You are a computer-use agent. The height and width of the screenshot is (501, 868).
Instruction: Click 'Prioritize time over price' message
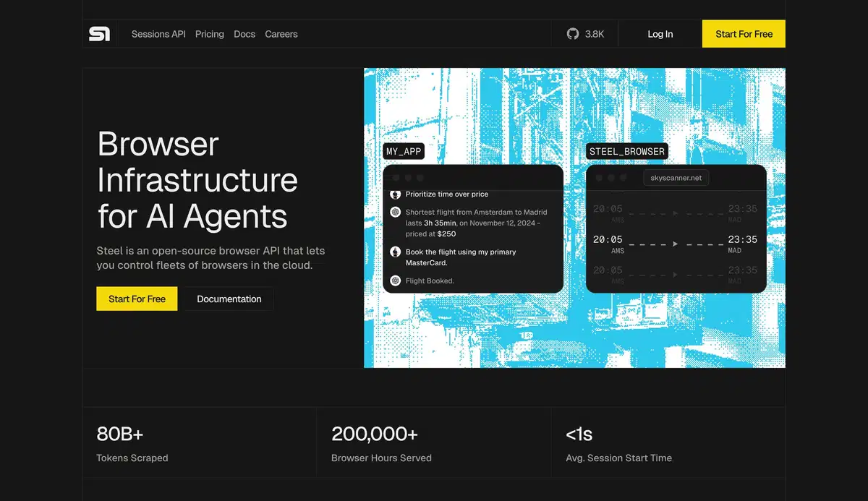tap(447, 194)
